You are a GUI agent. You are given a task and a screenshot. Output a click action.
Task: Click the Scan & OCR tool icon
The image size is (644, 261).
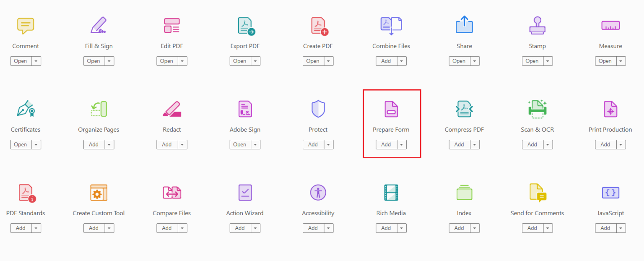537,109
